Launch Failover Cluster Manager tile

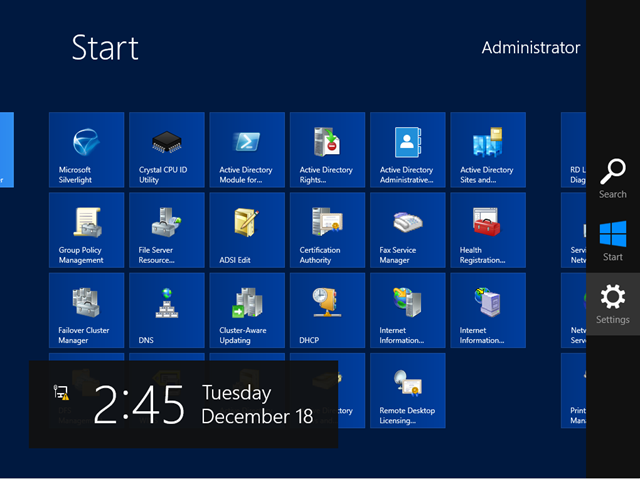coord(87,310)
